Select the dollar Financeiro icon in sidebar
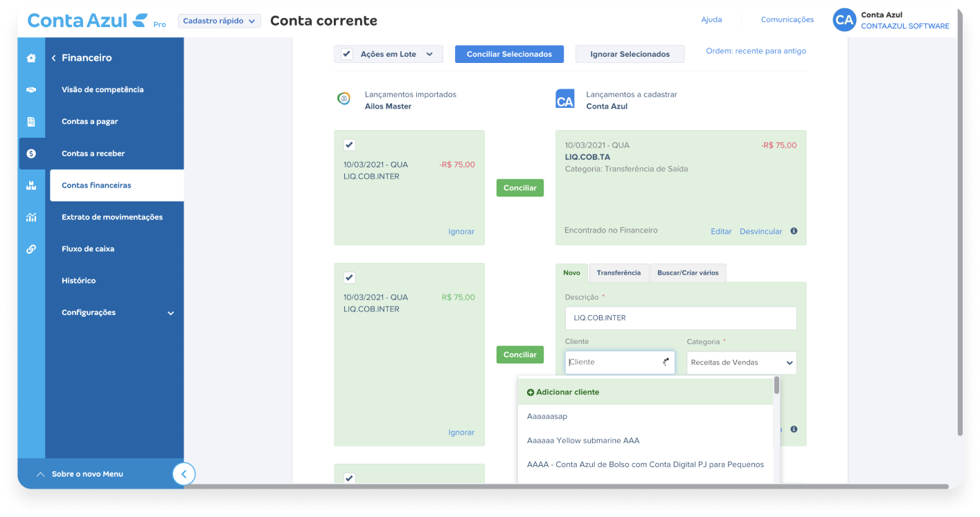The height and width of the screenshot is (517, 980). [31, 154]
